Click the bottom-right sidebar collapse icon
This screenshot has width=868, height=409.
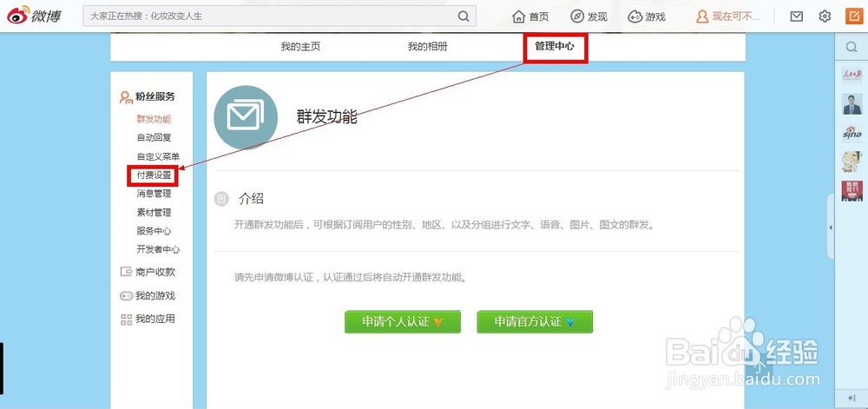coord(852,398)
